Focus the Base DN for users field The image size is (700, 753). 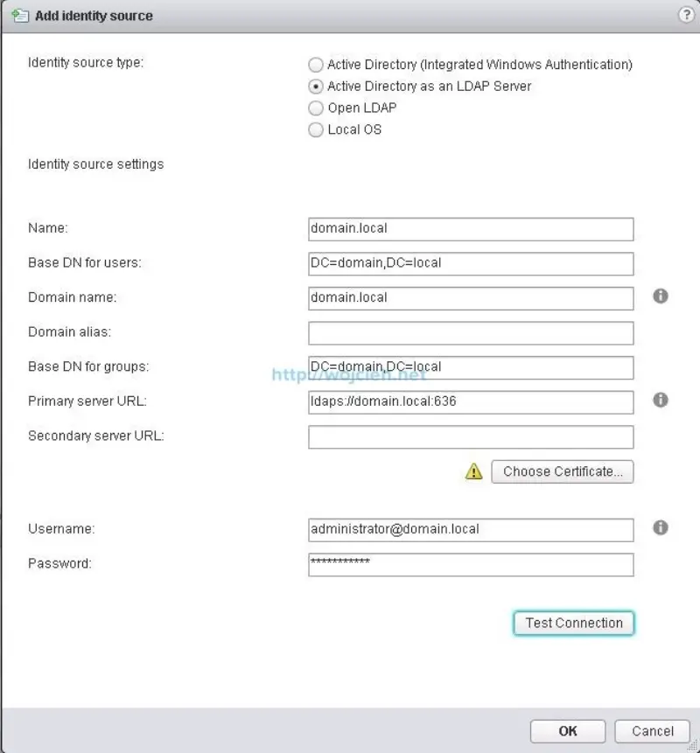pyautogui.click(x=470, y=262)
